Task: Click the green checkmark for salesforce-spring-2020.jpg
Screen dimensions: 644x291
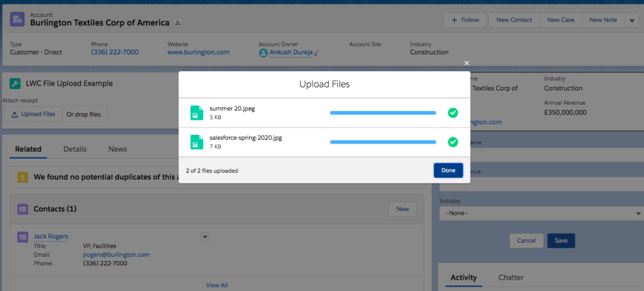Action: [453, 142]
